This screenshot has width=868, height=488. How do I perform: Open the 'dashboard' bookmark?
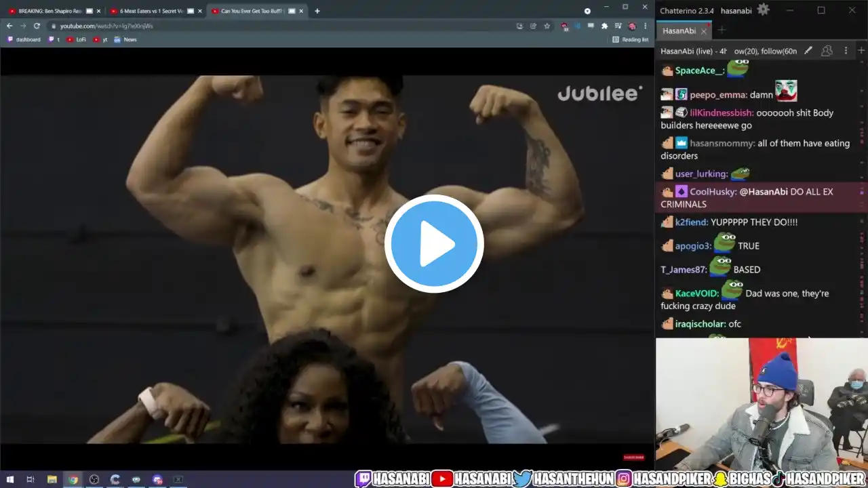coord(24,39)
